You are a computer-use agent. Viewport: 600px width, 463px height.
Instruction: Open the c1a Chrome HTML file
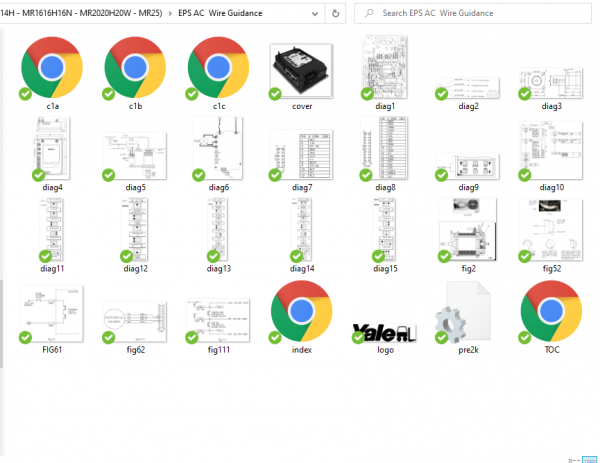[x=52, y=68]
